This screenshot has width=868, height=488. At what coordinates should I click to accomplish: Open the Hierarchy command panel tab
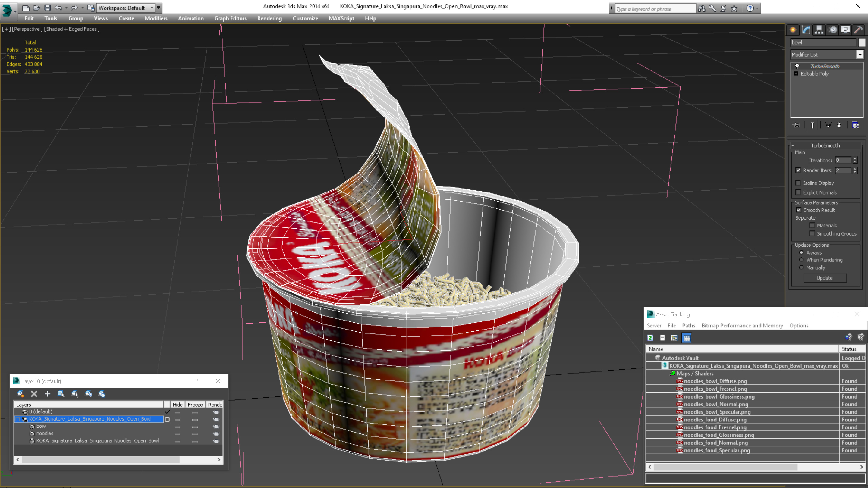819,30
